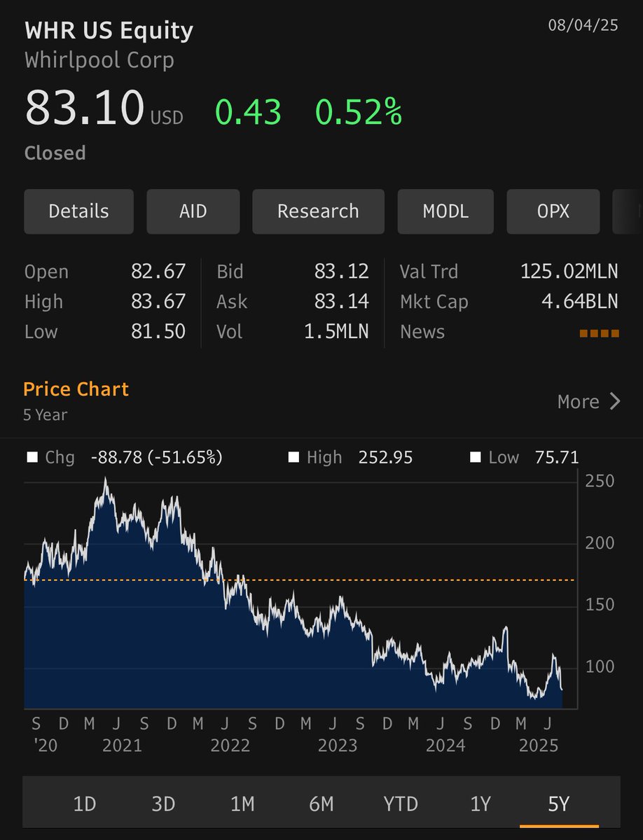
Task: Click the 08/04/25 date
Action: [583, 26]
